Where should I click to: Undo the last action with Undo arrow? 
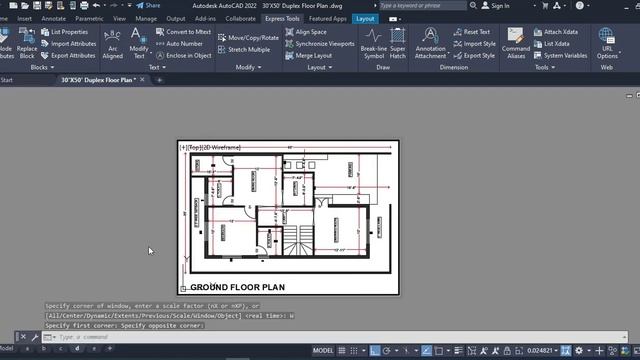96,6
